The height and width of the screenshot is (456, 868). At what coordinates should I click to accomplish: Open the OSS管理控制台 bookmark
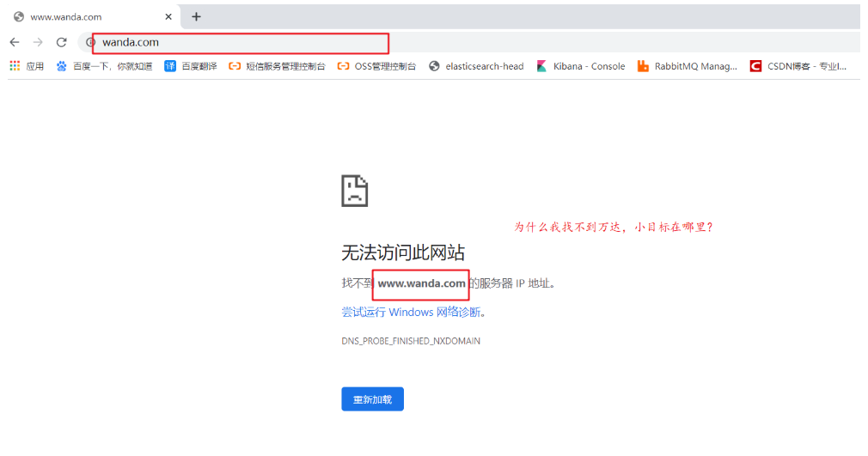click(x=376, y=66)
